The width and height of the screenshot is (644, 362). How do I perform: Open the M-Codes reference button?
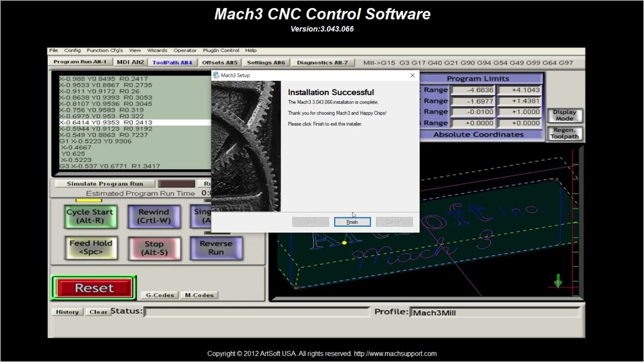[199, 295]
